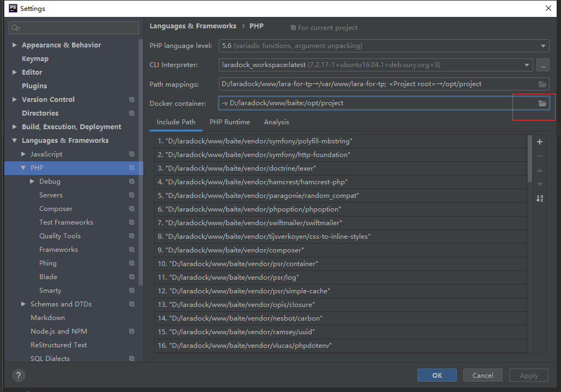Image resolution: width=561 pixels, height=392 pixels.
Task: Click the search magnifier icon in settings
Action: click(15, 28)
